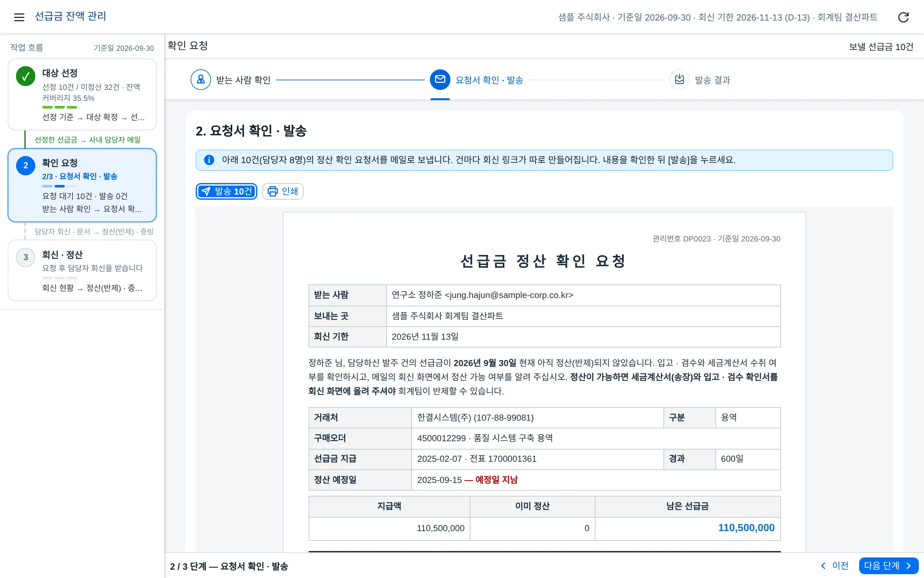The height and width of the screenshot is (578, 924).
Task: Open the 대상 선정 workflow card
Action: [82, 94]
